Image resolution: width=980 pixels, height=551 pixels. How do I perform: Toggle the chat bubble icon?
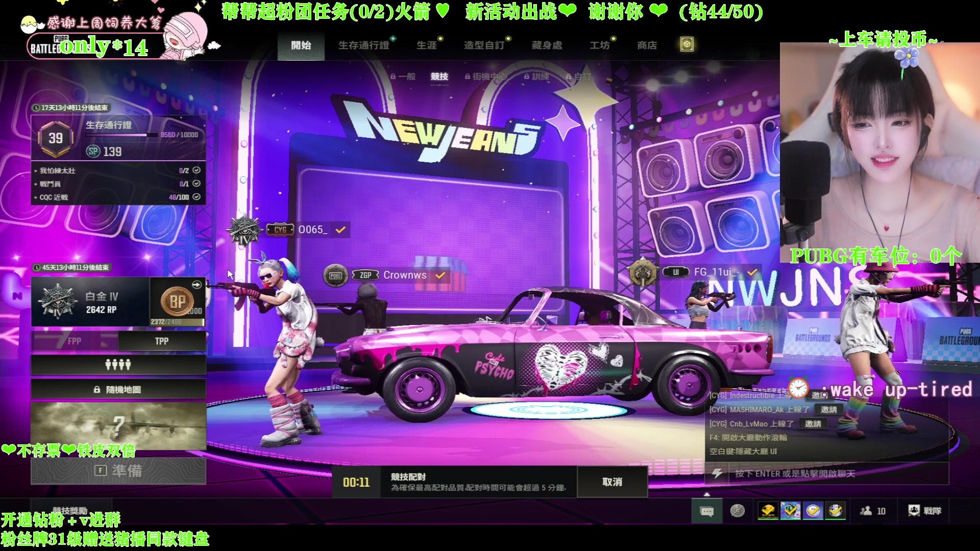click(x=707, y=511)
